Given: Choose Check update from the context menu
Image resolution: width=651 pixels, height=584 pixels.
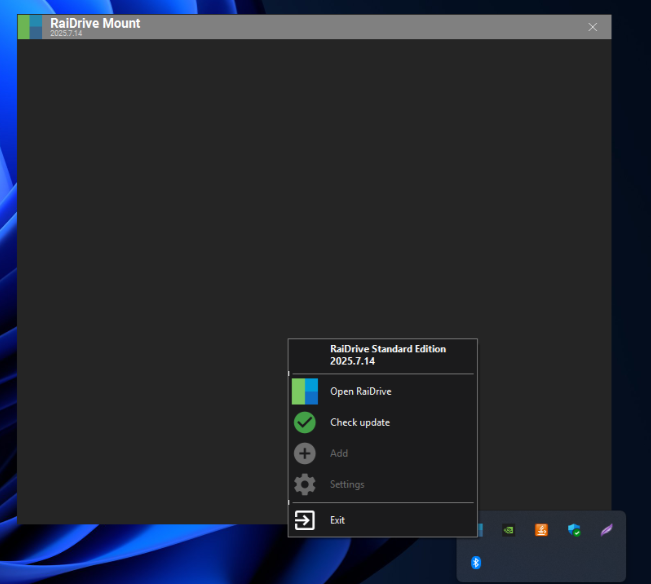Looking at the screenshot, I should pyautogui.click(x=360, y=422).
